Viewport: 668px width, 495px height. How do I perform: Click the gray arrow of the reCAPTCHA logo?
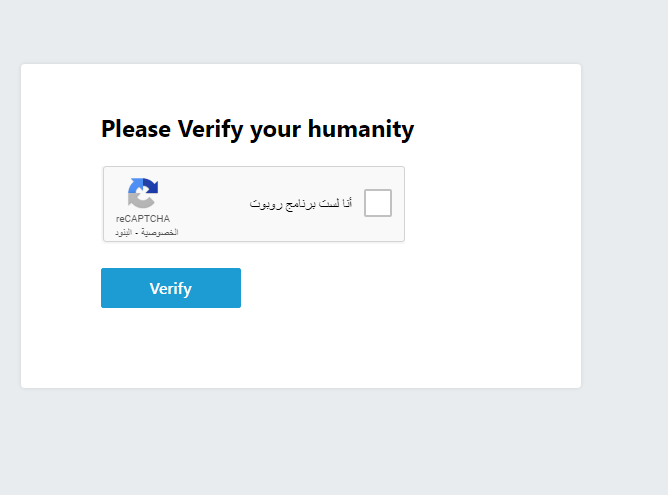[140, 200]
